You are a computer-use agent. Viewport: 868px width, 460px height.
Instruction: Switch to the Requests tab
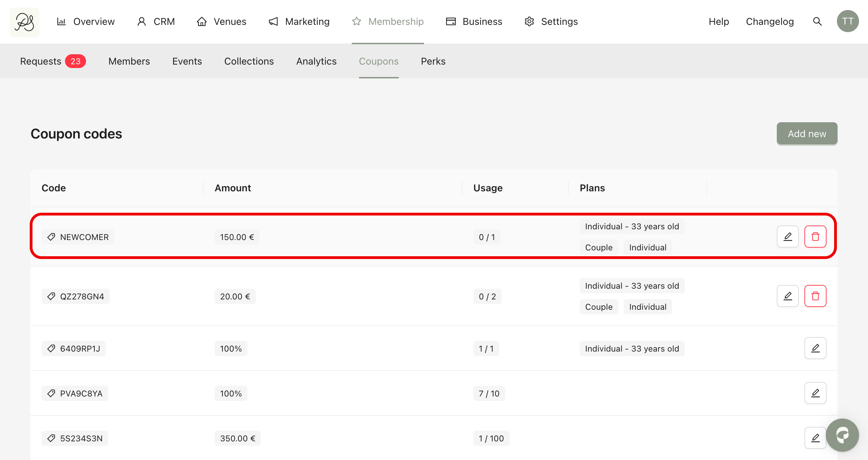point(41,61)
